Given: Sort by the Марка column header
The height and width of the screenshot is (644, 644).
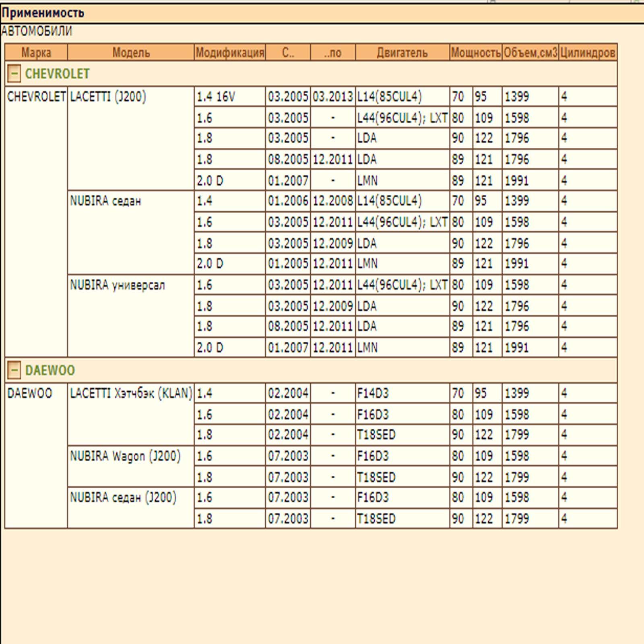Looking at the screenshot, I should [x=36, y=52].
